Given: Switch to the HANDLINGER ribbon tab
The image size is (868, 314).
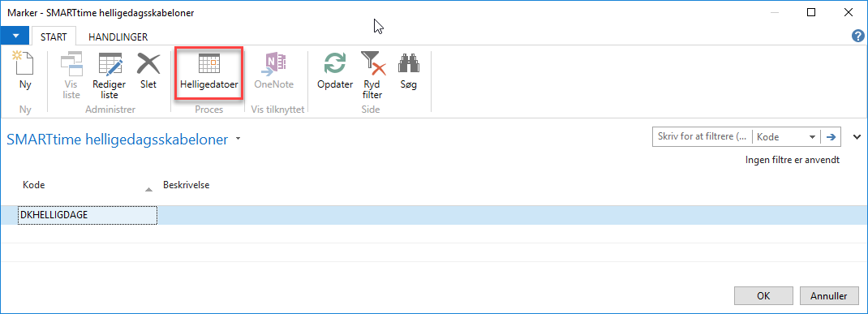Looking at the screenshot, I should click(118, 37).
